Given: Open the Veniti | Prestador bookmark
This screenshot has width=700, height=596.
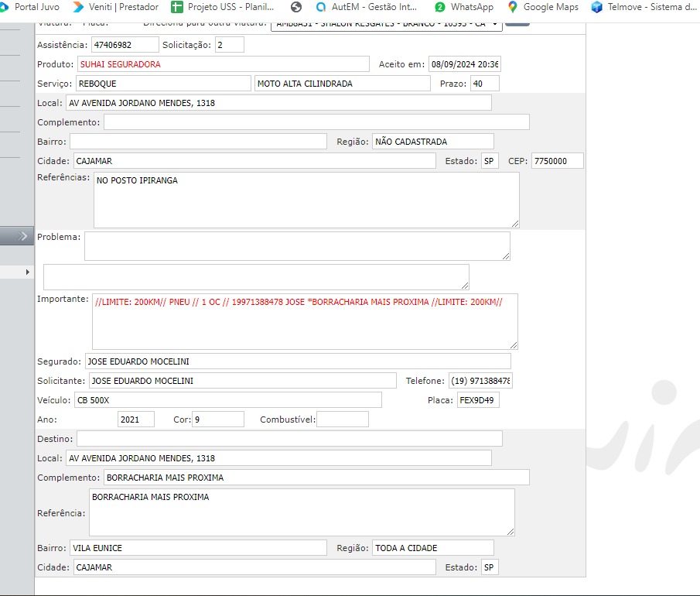Looking at the screenshot, I should [x=115, y=7].
